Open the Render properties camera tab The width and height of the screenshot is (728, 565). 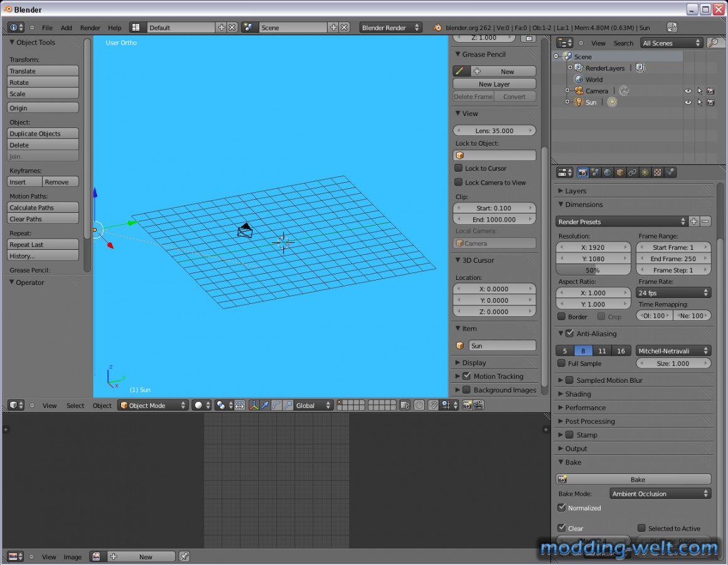pos(582,173)
